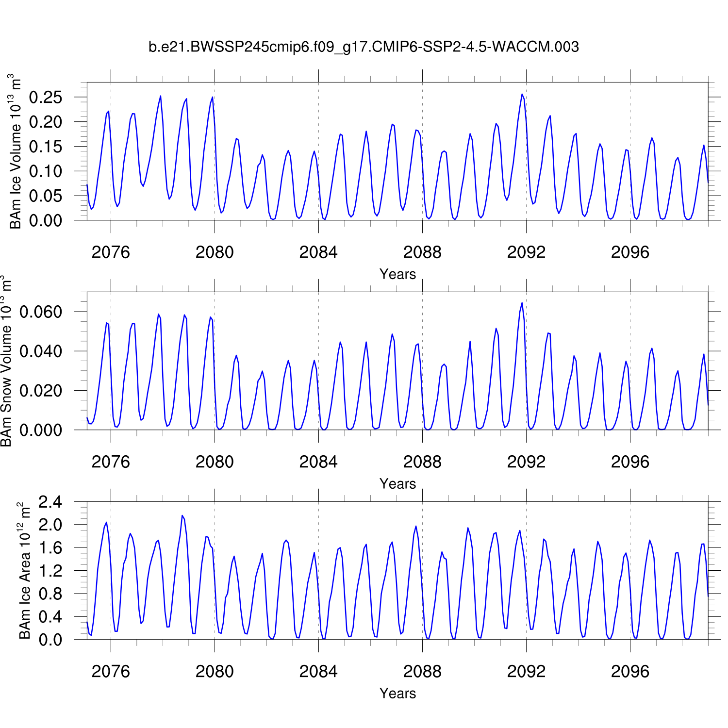The width and height of the screenshot is (728, 728).
Task: Click the 2084 tick label on the Ice Area chart
Action: 318,672
